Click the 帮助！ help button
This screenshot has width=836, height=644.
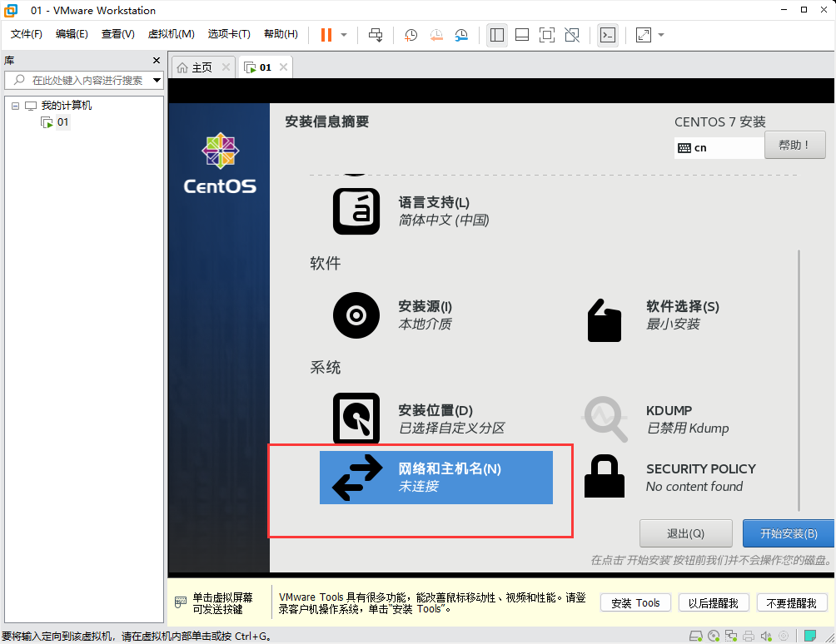coord(795,145)
